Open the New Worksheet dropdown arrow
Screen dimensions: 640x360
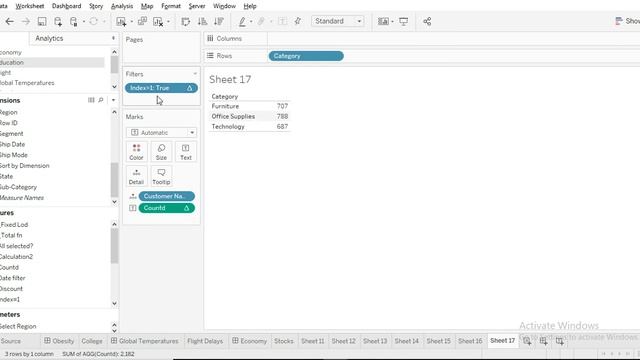tap(131, 22)
